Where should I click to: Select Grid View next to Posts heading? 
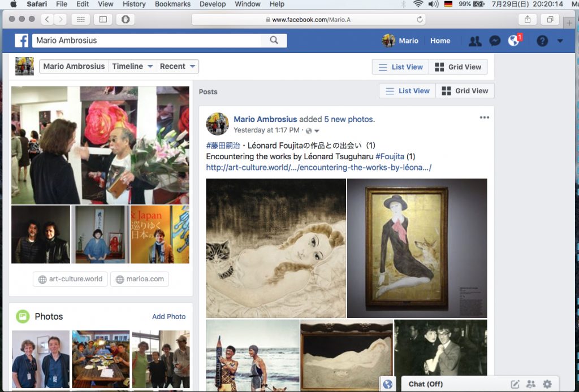click(465, 91)
